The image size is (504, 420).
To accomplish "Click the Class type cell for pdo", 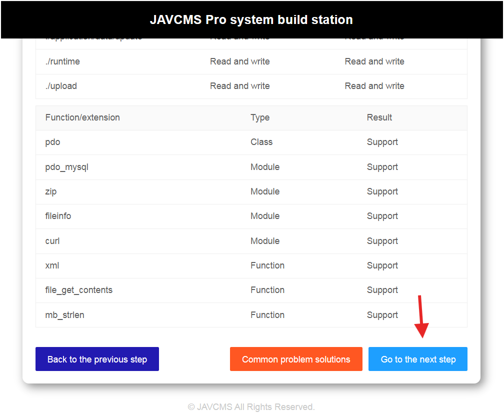I will tap(261, 142).
